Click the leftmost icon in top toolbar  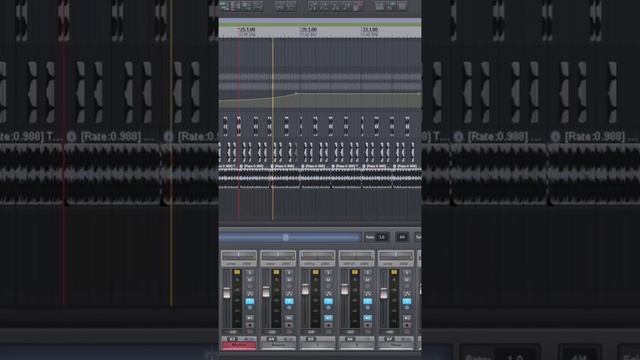pos(224,5)
